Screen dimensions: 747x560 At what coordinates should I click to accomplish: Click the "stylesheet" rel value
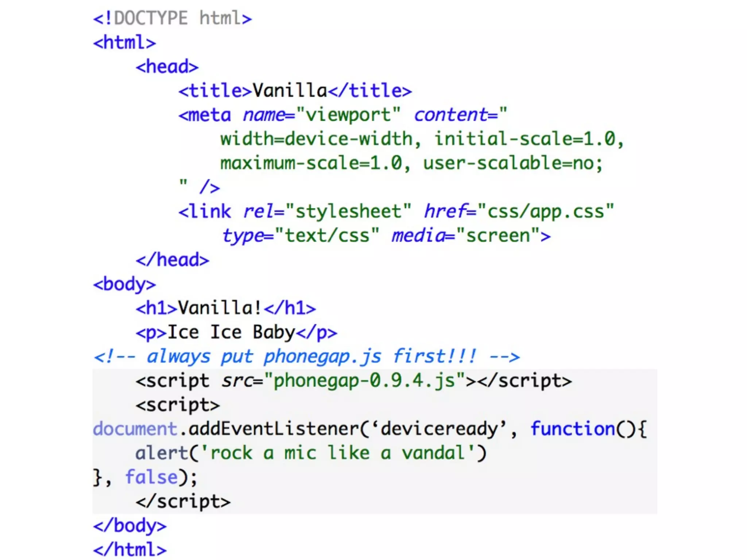pos(349,211)
